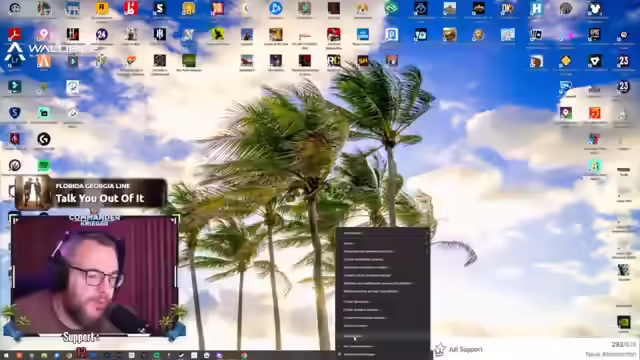Screen dimensions: 640x360
Task: Open the RC lettered game shortcut
Action: coord(333,61)
